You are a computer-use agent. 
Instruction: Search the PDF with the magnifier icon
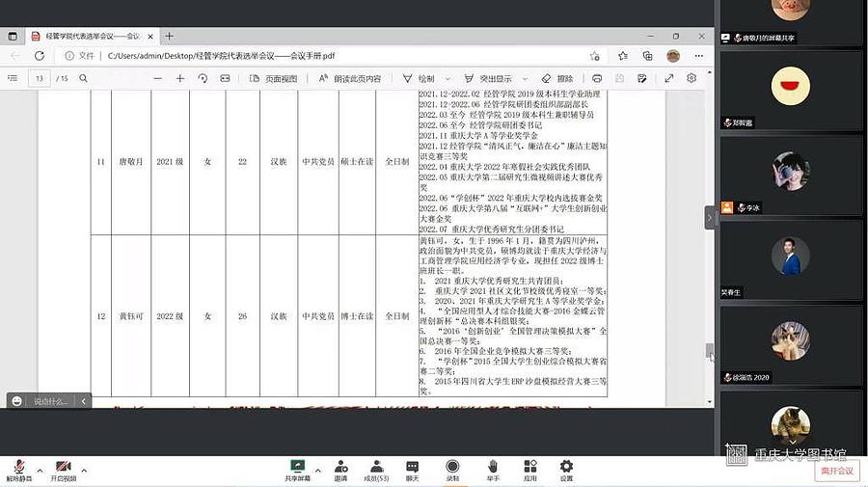pyautogui.click(x=83, y=78)
